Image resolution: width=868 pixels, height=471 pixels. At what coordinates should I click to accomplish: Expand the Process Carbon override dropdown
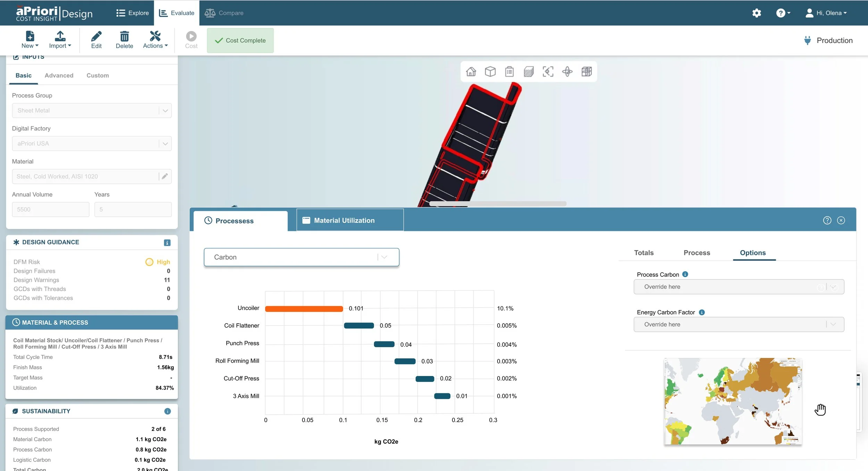[833, 287]
